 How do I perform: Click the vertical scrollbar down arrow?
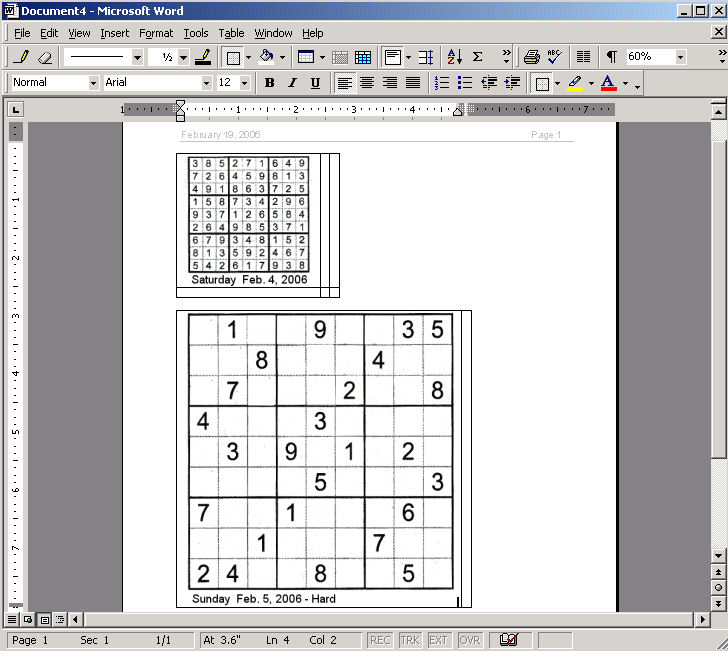pyautogui.click(x=718, y=555)
